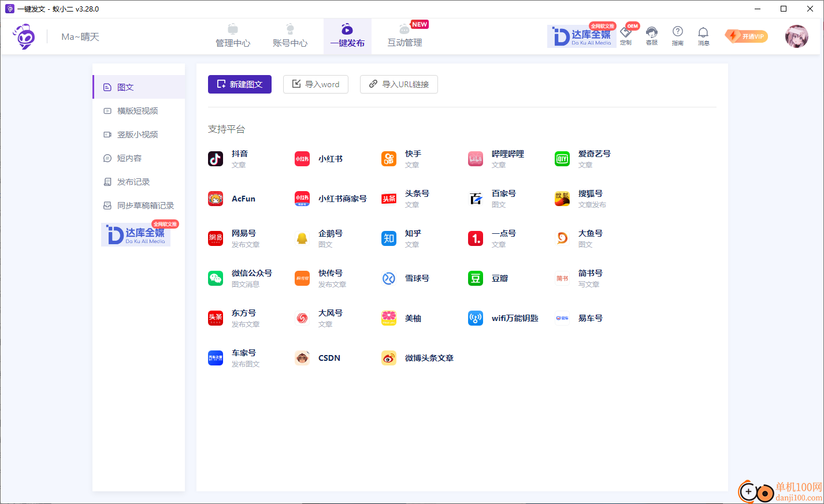The image size is (824, 504).
Task: Open the 网易号 platform icon
Action: 216,238
